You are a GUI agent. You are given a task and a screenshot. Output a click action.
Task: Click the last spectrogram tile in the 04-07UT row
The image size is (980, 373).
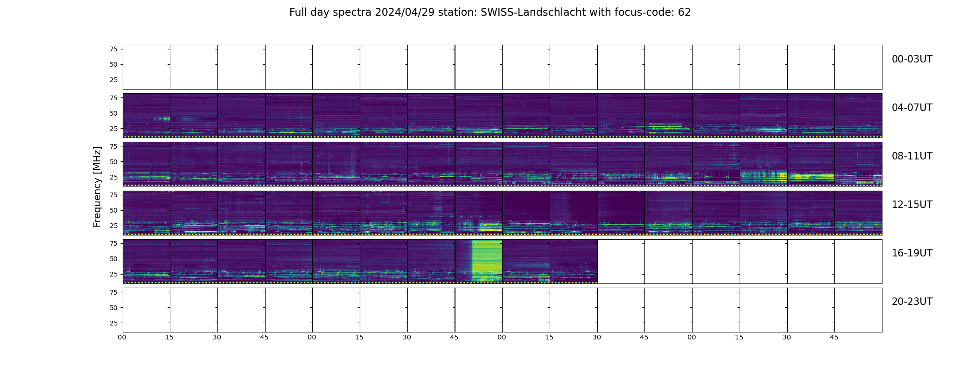pos(858,116)
